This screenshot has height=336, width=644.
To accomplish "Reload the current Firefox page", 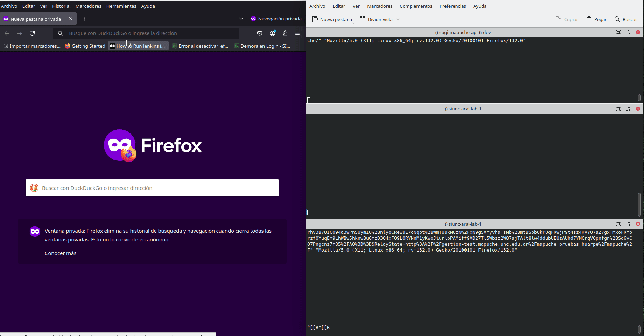I will point(32,33).
